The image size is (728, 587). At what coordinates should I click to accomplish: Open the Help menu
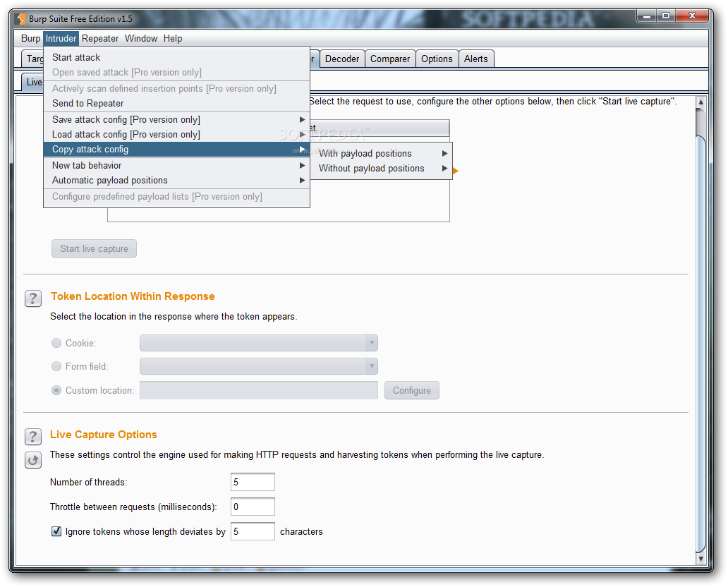[173, 39]
